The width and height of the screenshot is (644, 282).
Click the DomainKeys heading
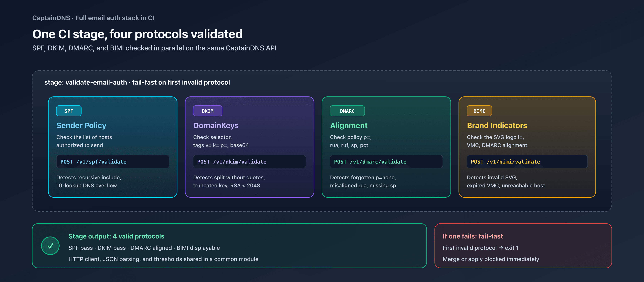pos(216,125)
